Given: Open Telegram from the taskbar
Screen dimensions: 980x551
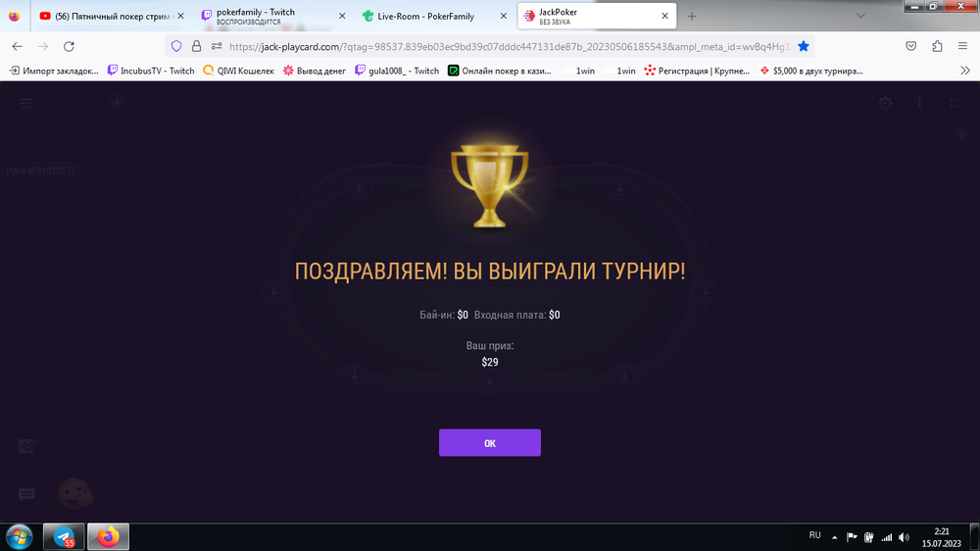Looking at the screenshot, I should 64,537.
